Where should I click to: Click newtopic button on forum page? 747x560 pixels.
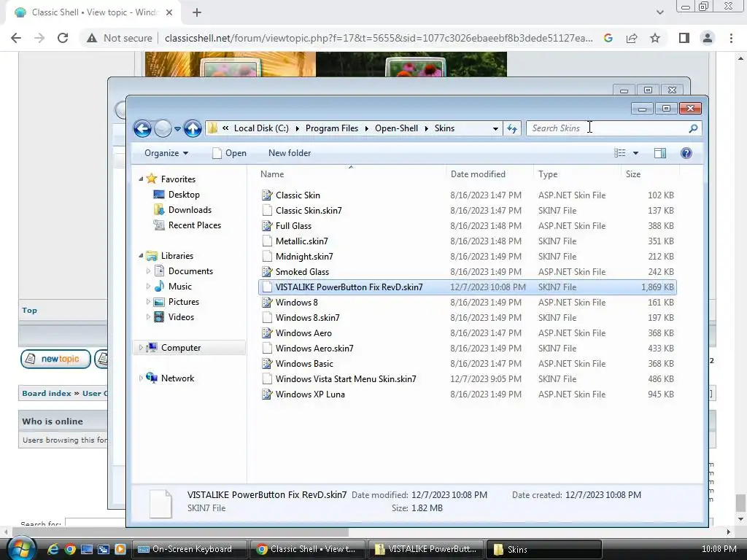click(x=55, y=359)
